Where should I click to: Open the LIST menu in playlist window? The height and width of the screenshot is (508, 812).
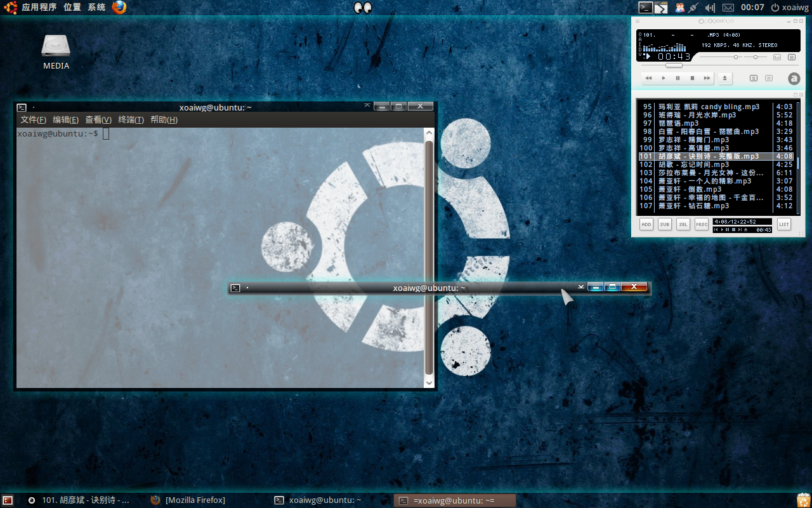[x=784, y=224]
